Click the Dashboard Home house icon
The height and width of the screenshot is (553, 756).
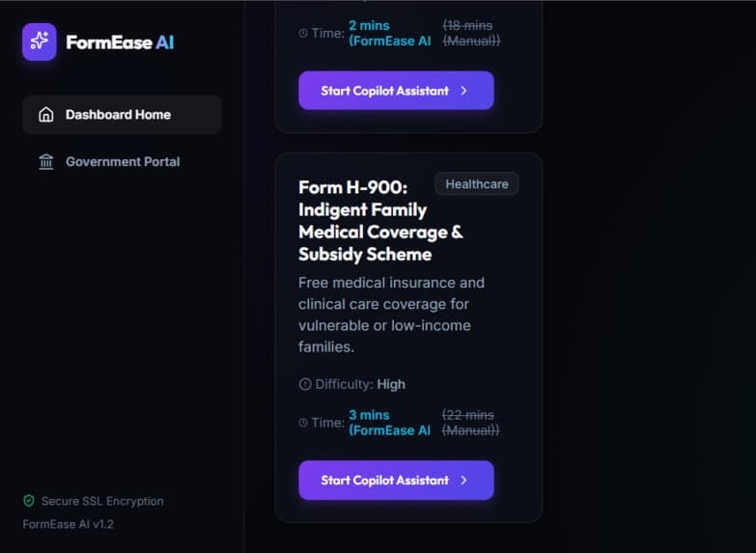(46, 115)
